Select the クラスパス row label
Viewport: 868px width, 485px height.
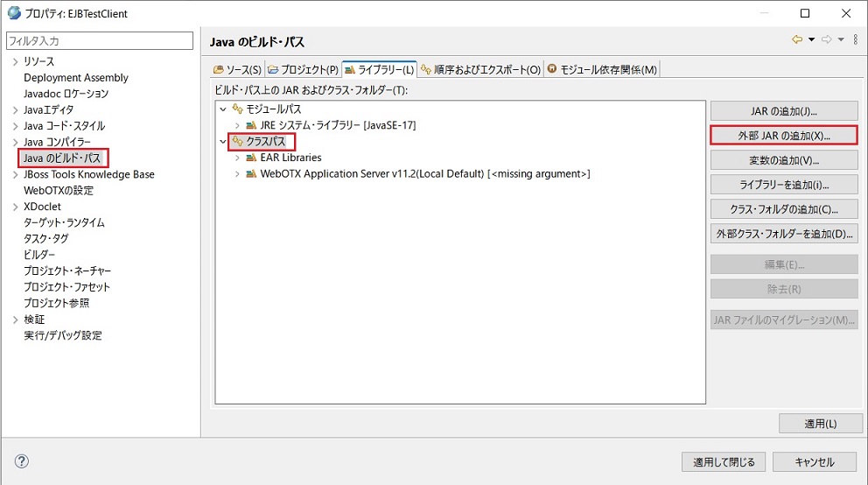click(x=266, y=142)
